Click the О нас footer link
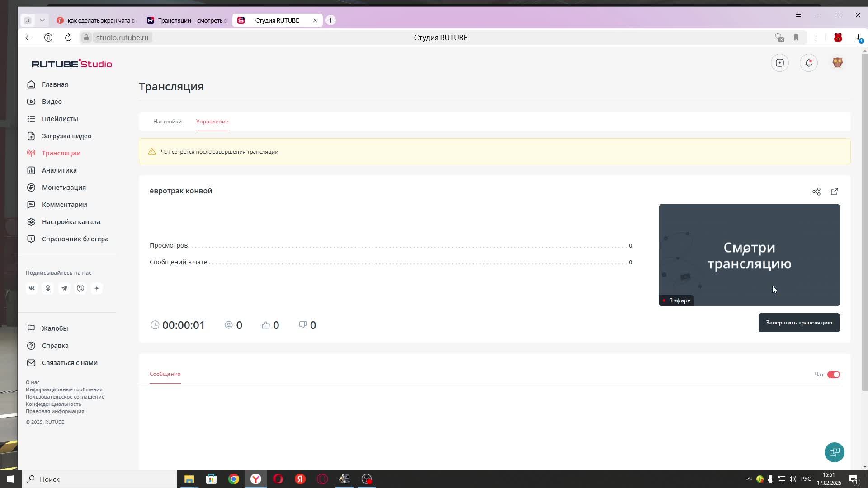The height and width of the screenshot is (488, 868). [x=33, y=382]
